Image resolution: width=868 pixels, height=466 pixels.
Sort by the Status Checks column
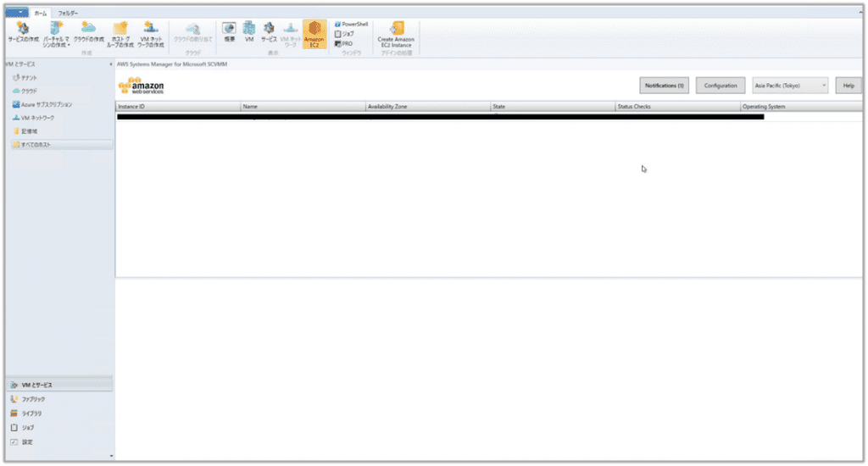tap(678, 106)
